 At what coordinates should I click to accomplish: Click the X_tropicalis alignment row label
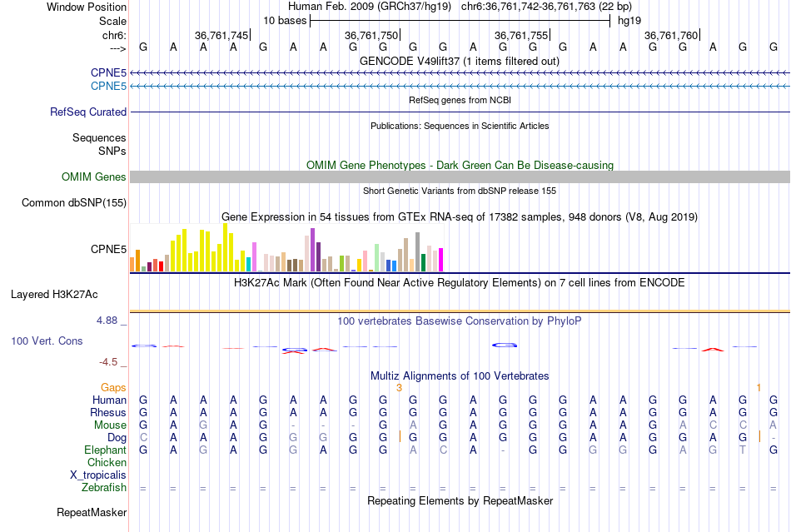[98, 475]
